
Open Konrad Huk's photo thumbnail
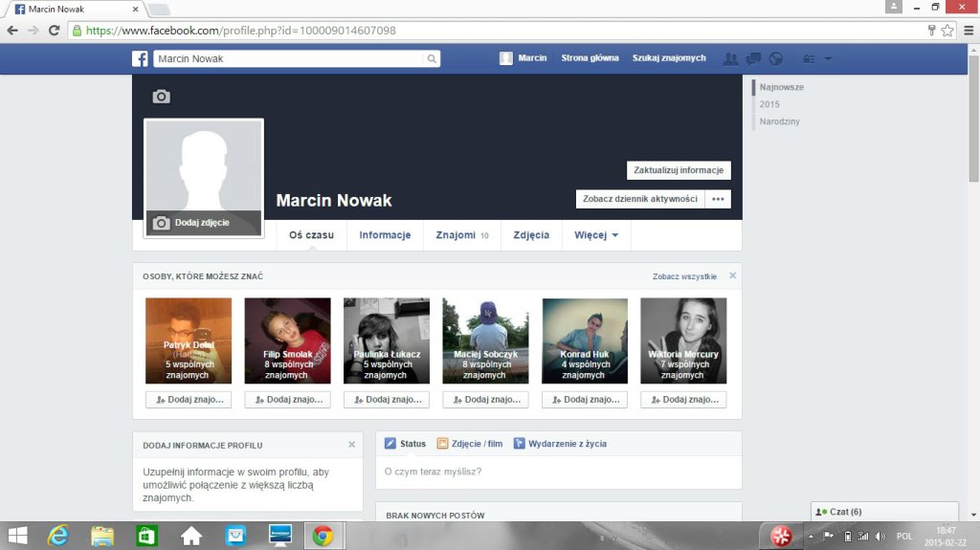point(585,341)
